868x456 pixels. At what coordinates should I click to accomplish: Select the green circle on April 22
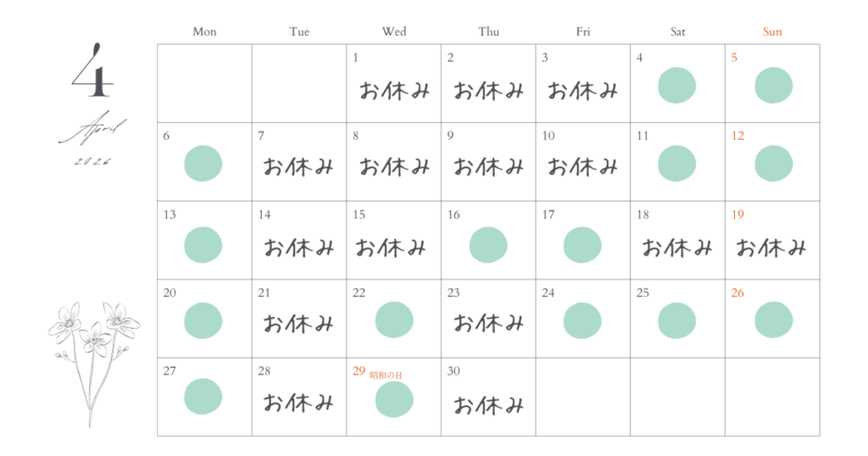pyautogui.click(x=394, y=320)
